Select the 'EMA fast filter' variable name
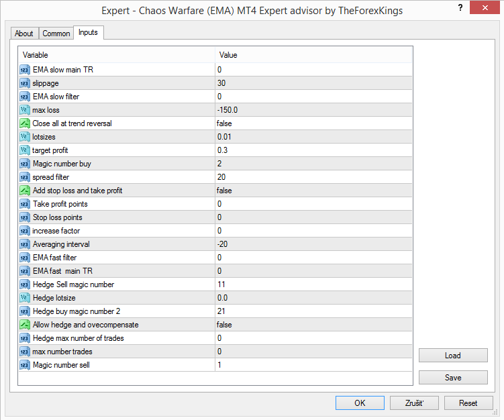 pyautogui.click(x=54, y=258)
